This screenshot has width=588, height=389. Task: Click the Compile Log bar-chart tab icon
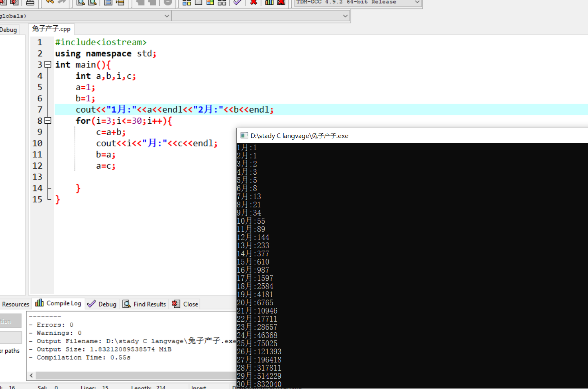coord(40,303)
